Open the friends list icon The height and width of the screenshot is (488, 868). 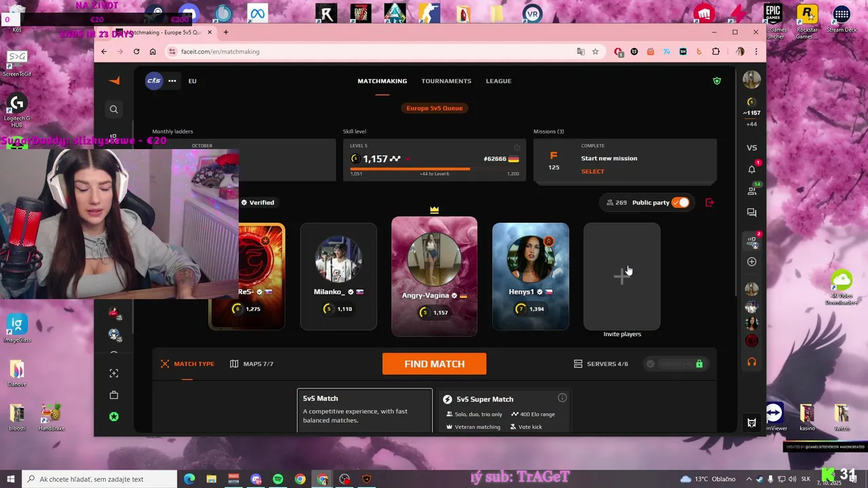[x=751, y=191]
